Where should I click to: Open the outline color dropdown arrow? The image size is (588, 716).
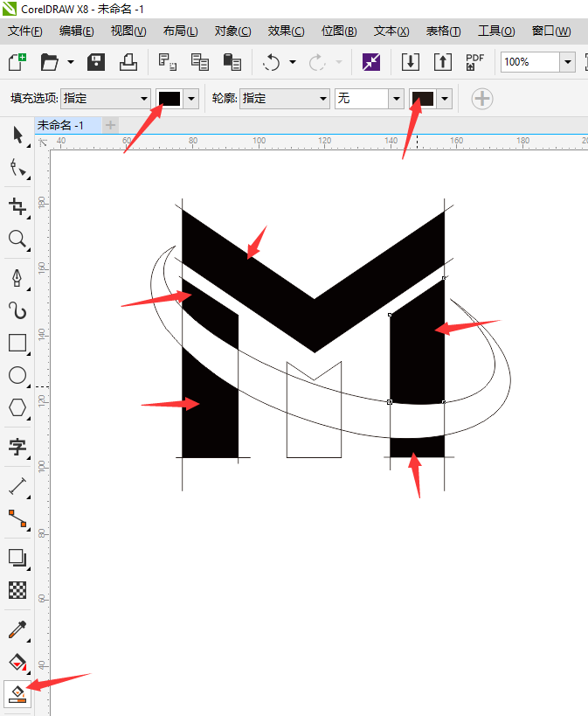(445, 98)
